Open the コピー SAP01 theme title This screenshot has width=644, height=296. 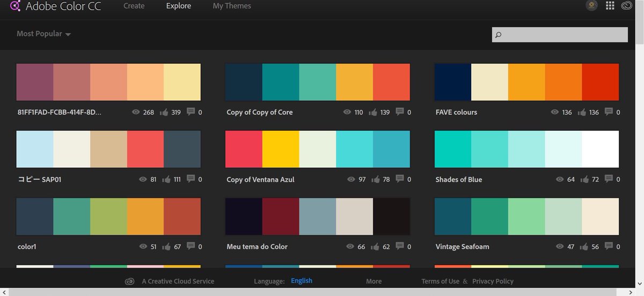point(39,180)
